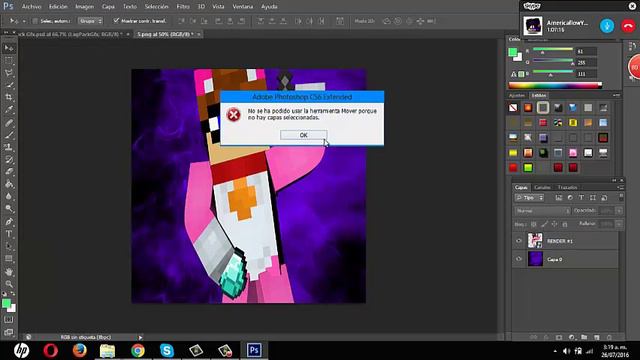640x360 pixels.
Task: Select the Zoom tool
Action: click(x=9, y=284)
